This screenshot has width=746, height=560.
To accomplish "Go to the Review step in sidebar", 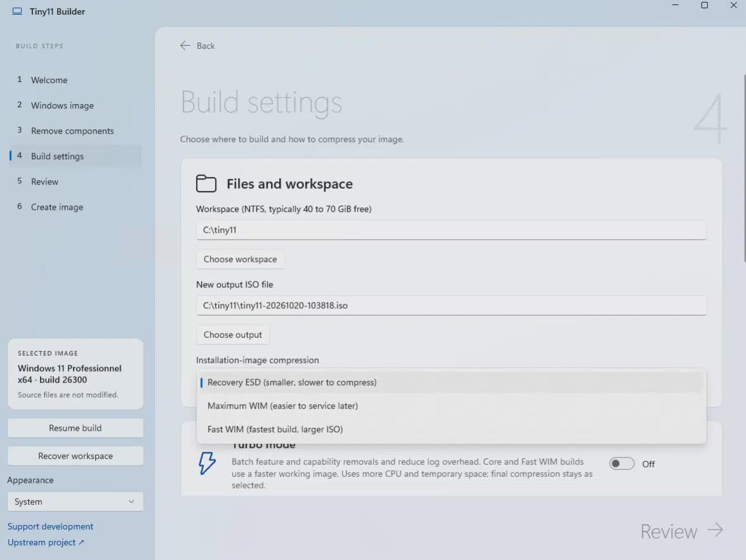I will click(75, 181).
